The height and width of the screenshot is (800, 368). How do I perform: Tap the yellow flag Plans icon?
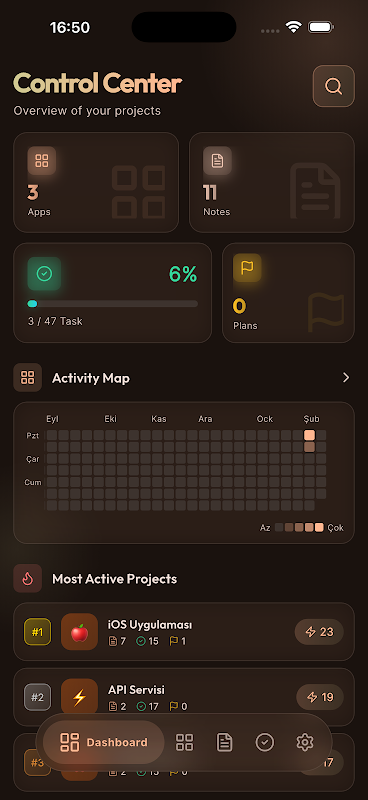(x=247, y=267)
